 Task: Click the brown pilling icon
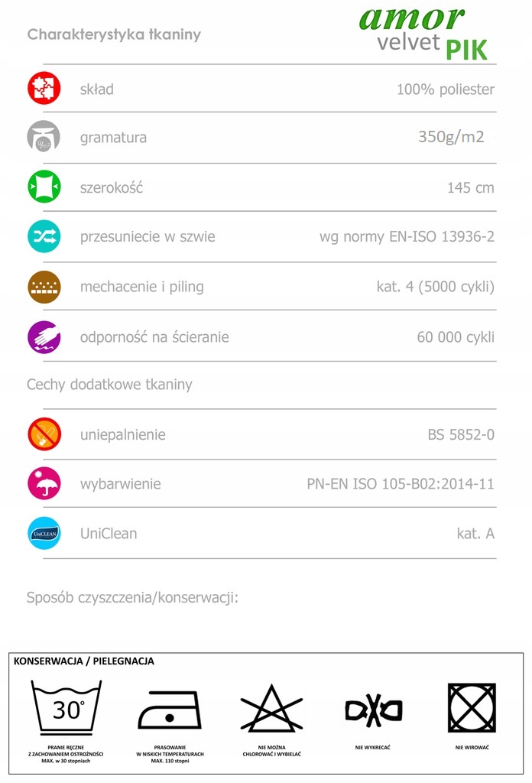[44, 287]
